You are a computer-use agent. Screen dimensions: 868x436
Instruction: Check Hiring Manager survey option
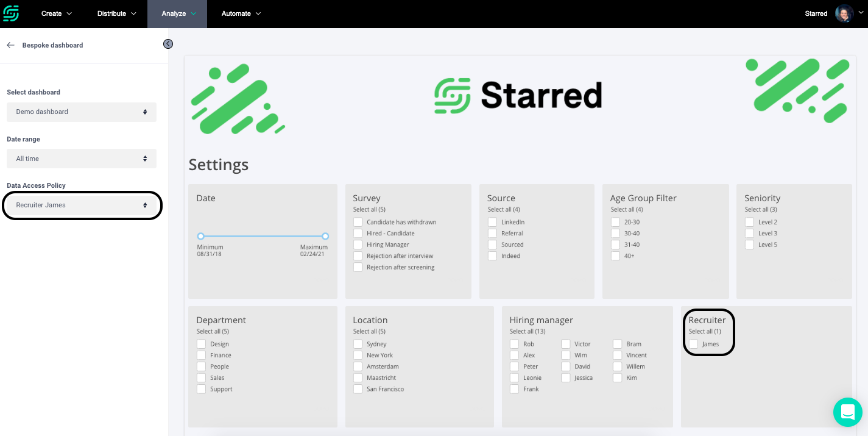click(358, 245)
